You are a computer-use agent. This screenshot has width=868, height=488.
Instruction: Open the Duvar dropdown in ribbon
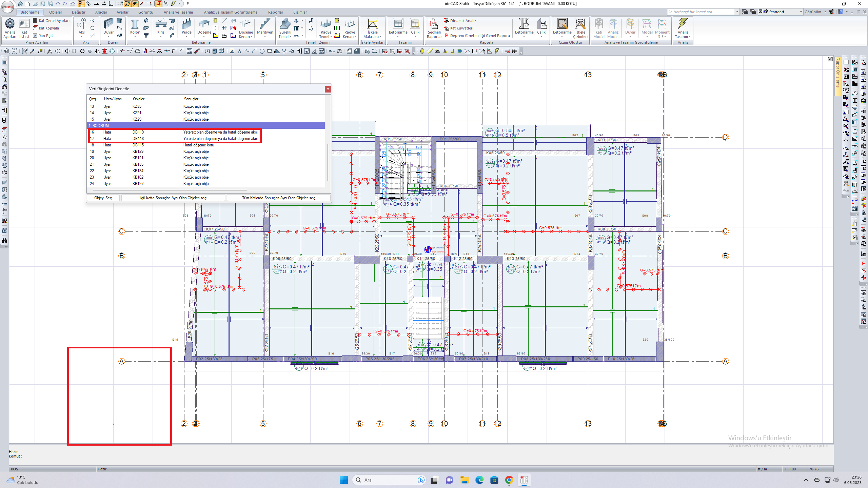click(108, 37)
